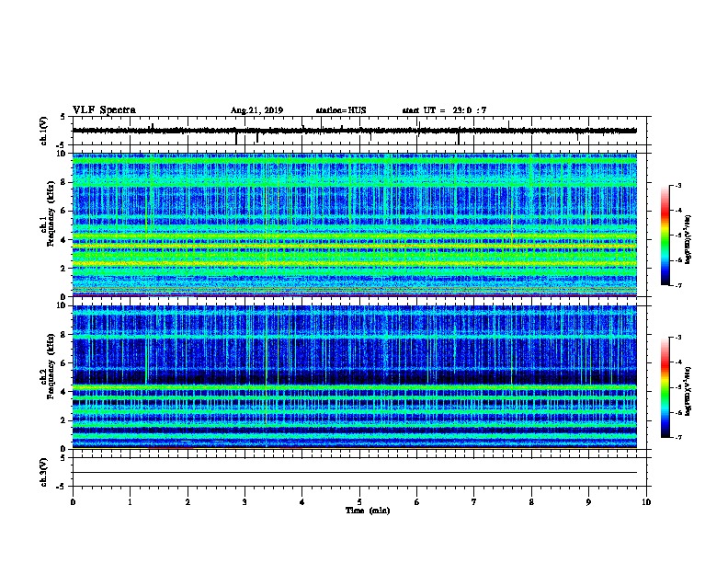Viewport: 728px width, 563px height.
Task: Click time axis tick label "4" on the time axis
Action: [302, 502]
